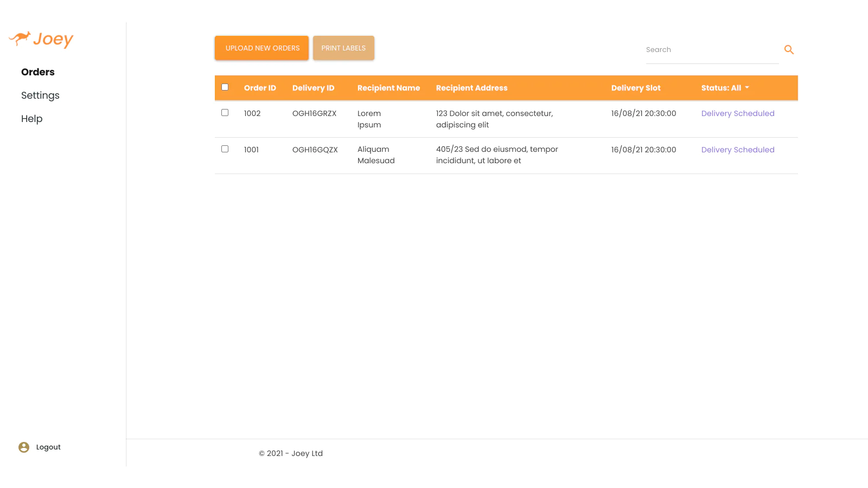The width and height of the screenshot is (868, 488).
Task: Click the search magnifier icon
Action: point(789,50)
